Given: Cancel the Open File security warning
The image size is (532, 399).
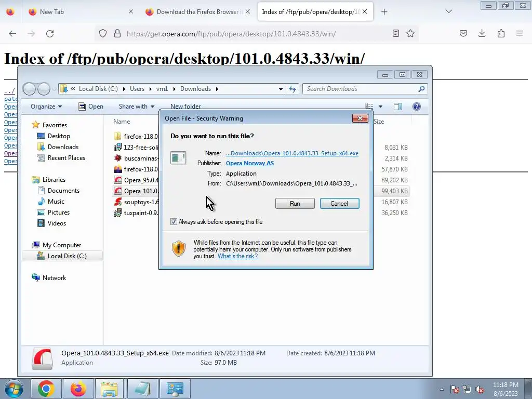Looking at the screenshot, I should pyautogui.click(x=339, y=204).
